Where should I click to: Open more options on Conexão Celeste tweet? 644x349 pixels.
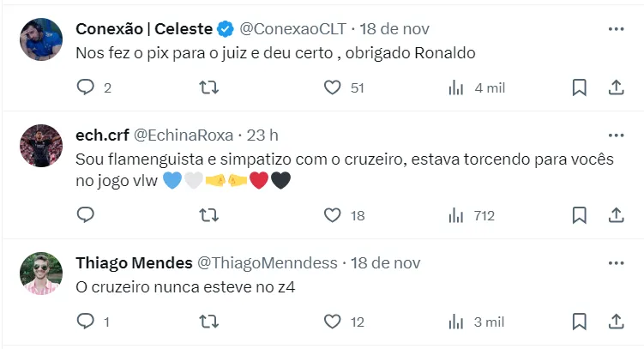616,29
